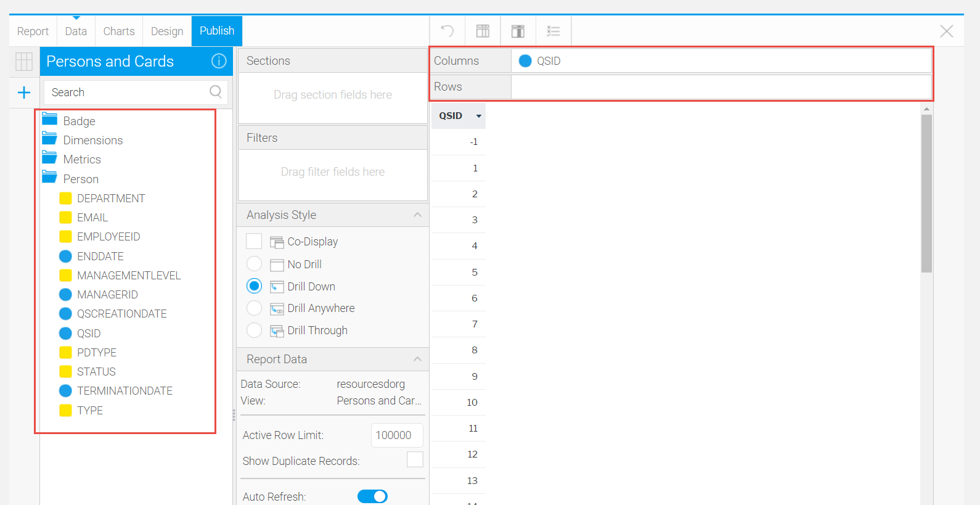980x505 pixels.
Task: Select the Drill Through radio option
Action: pos(254,330)
